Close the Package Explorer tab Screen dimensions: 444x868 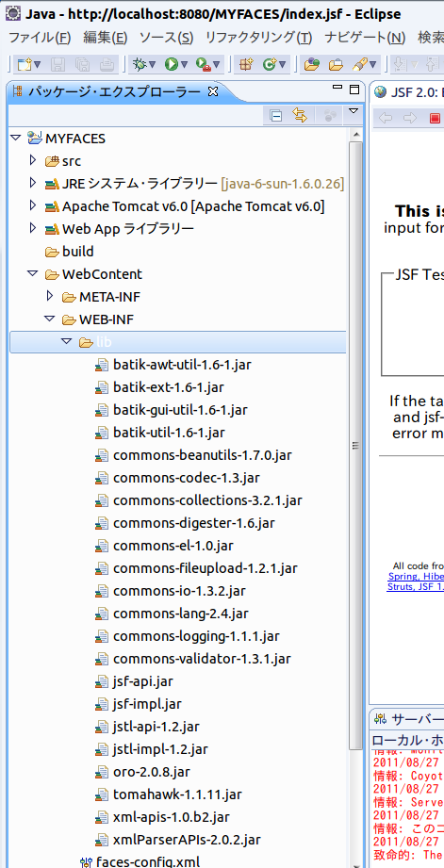213,91
